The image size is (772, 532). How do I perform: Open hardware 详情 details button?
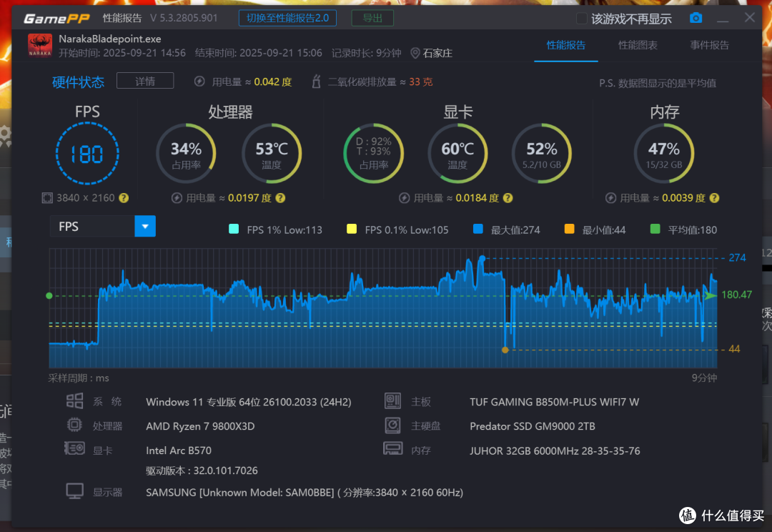click(145, 81)
